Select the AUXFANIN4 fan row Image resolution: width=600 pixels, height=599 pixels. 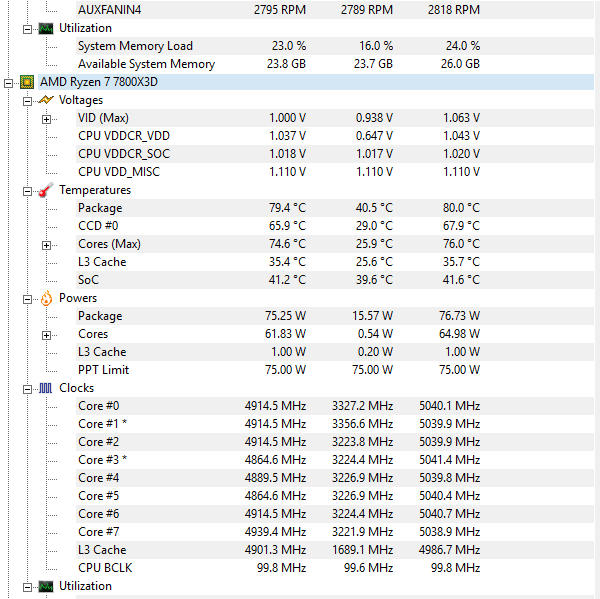[x=335, y=10]
